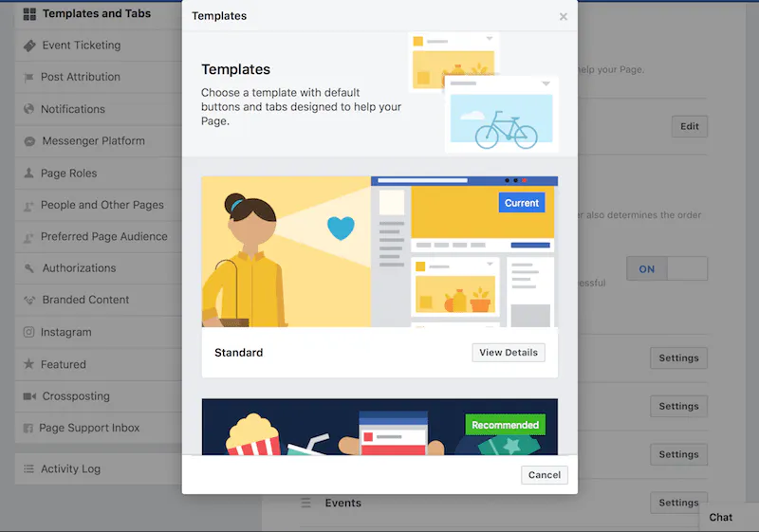
Task: Click the Edit button behind the dialog
Action: pyautogui.click(x=690, y=127)
